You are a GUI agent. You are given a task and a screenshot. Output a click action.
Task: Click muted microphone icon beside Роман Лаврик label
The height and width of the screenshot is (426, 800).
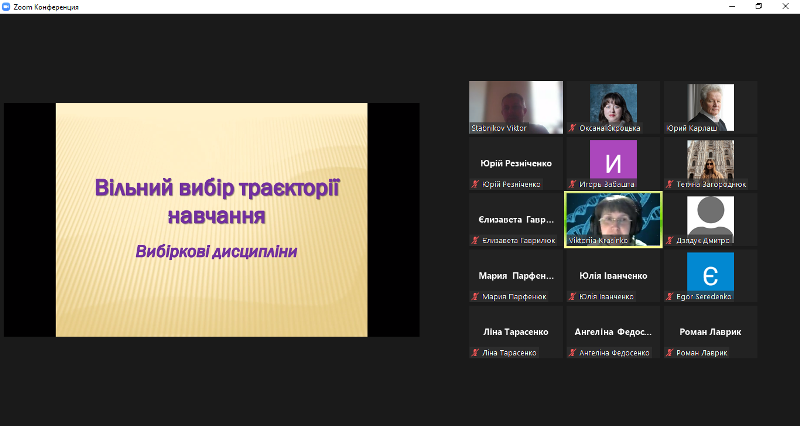pyautogui.click(x=669, y=353)
